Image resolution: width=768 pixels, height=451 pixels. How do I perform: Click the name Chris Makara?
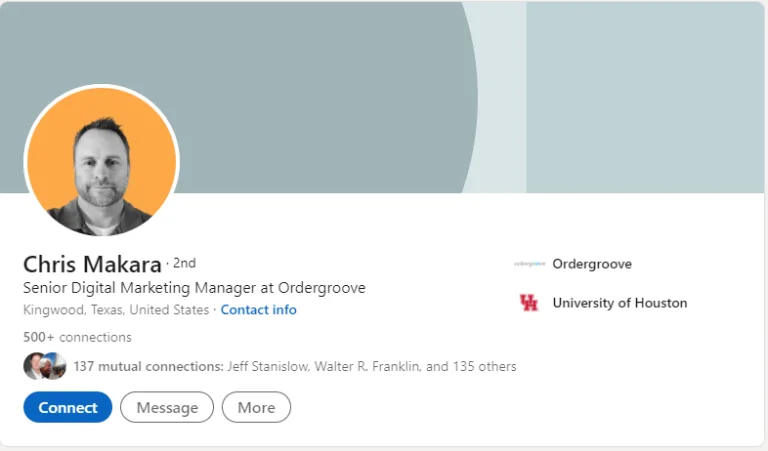[x=92, y=265]
